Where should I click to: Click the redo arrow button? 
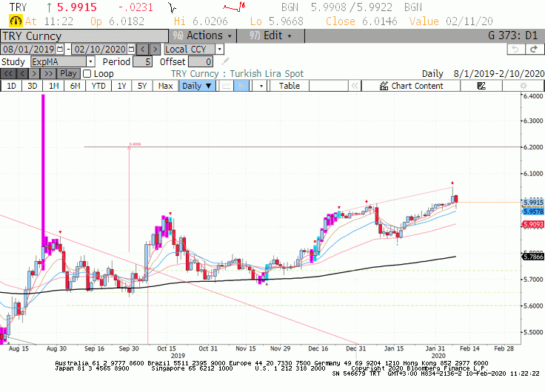pos(534,50)
